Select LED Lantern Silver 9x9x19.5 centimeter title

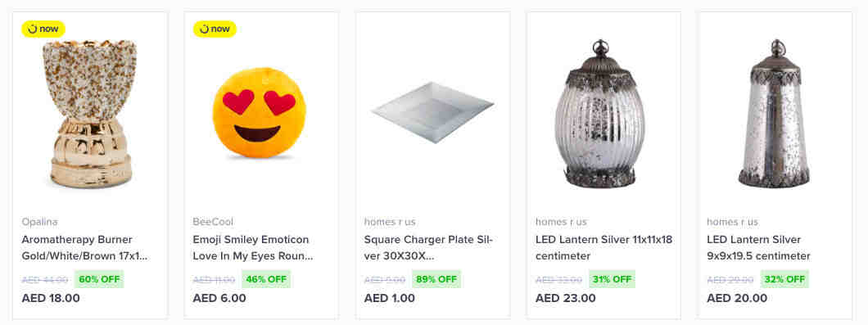coord(758,248)
